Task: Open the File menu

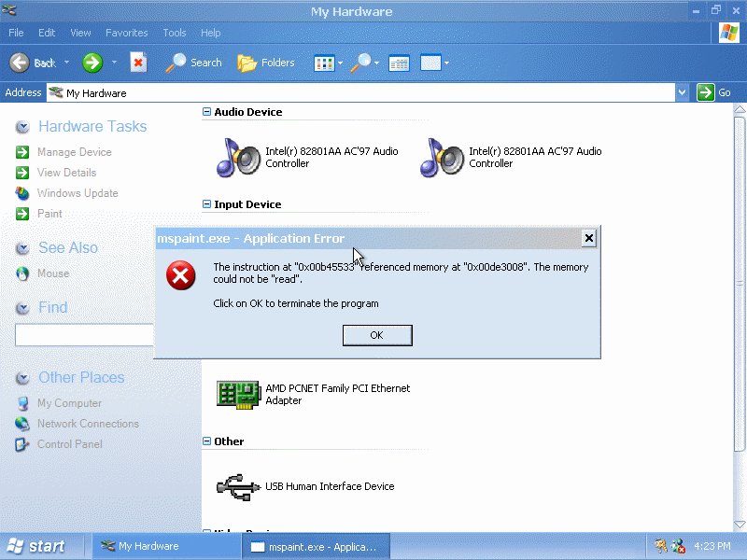Action: pyautogui.click(x=16, y=33)
